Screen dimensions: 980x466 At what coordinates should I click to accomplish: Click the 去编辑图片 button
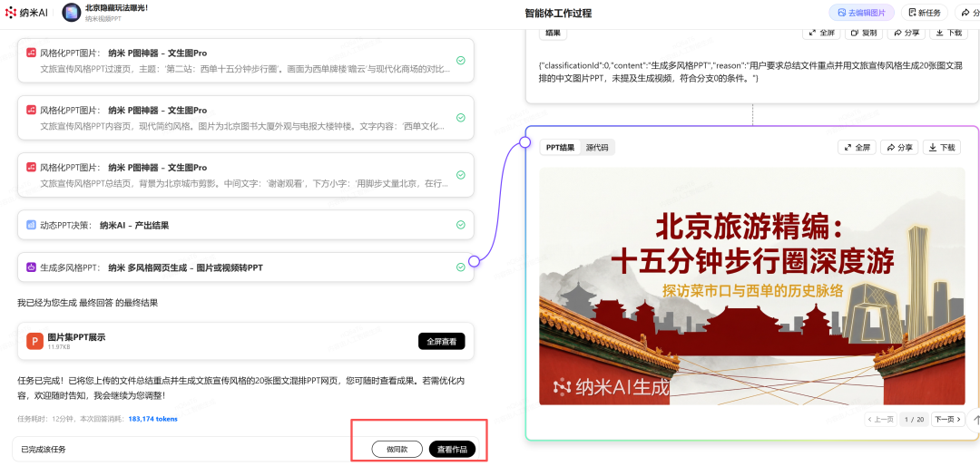(x=861, y=13)
